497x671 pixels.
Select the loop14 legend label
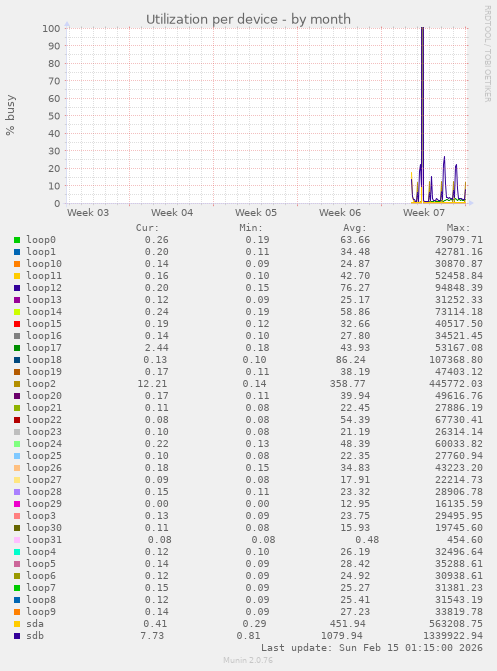point(44,312)
